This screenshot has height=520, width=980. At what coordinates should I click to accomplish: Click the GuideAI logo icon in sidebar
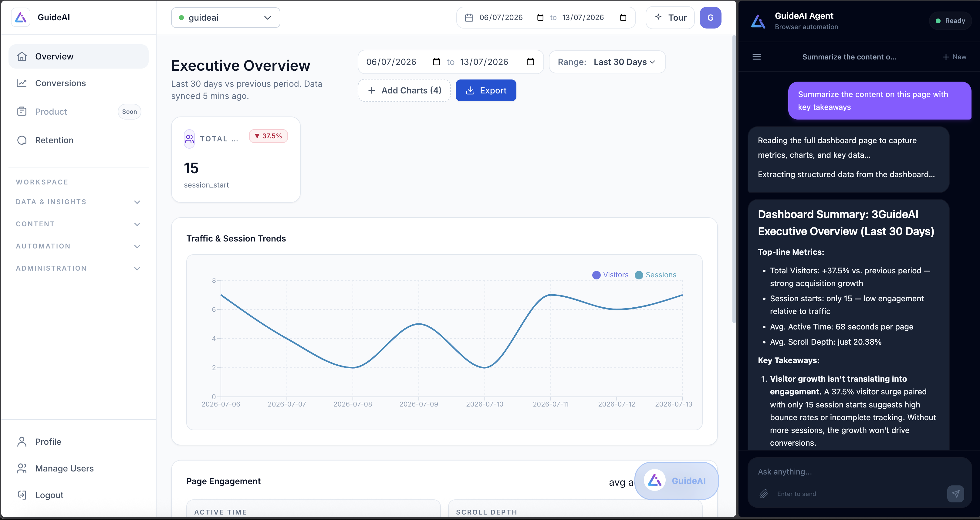click(21, 18)
